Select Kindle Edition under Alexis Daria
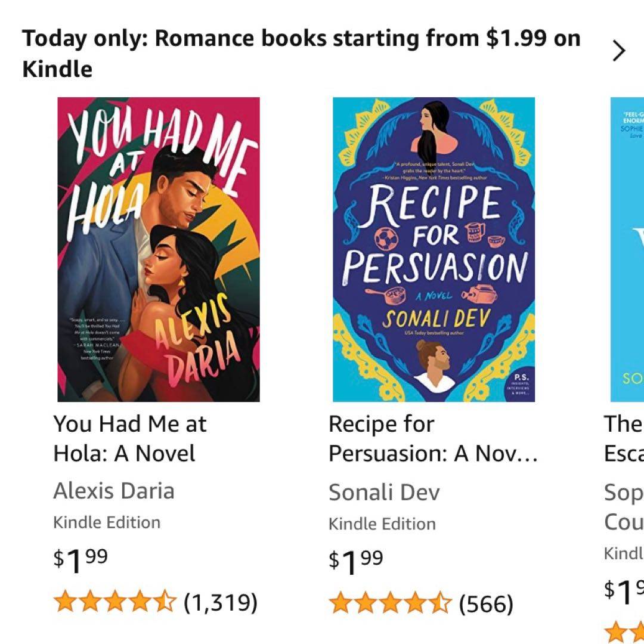 click(107, 522)
